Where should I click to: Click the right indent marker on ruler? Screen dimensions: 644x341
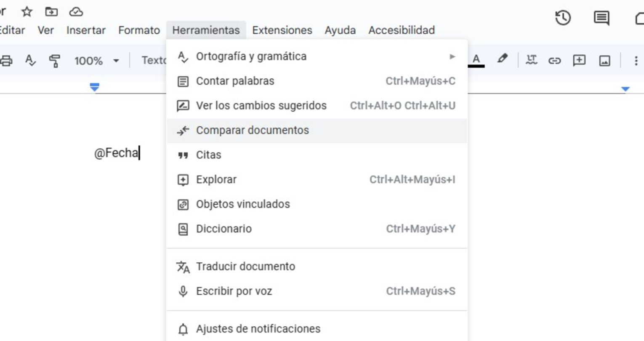pos(625,89)
